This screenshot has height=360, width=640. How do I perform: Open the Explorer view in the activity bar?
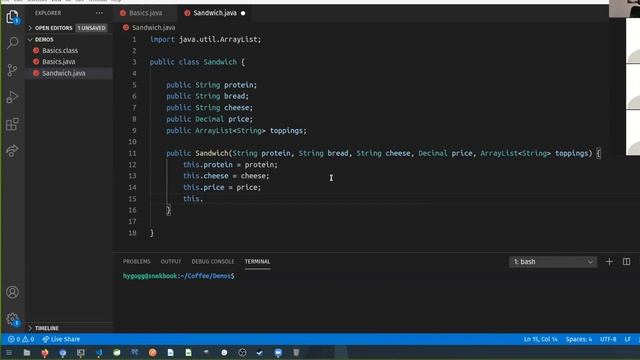click(x=13, y=17)
